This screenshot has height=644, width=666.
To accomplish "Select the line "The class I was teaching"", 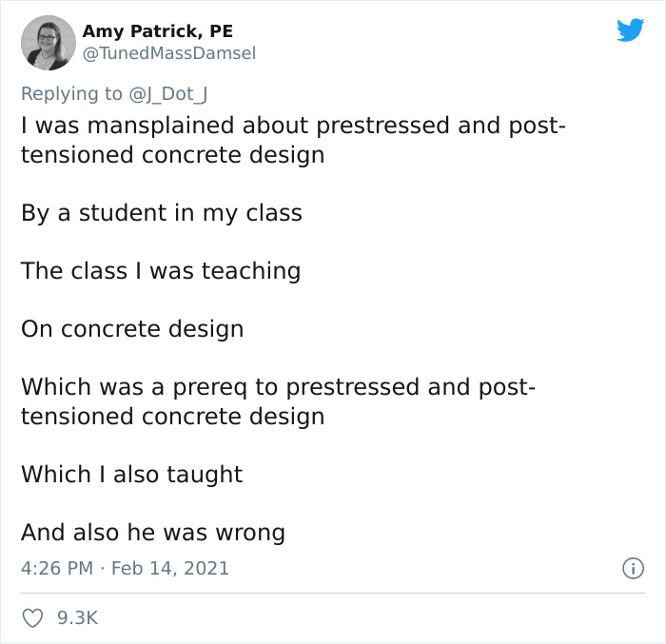I will (x=160, y=271).
